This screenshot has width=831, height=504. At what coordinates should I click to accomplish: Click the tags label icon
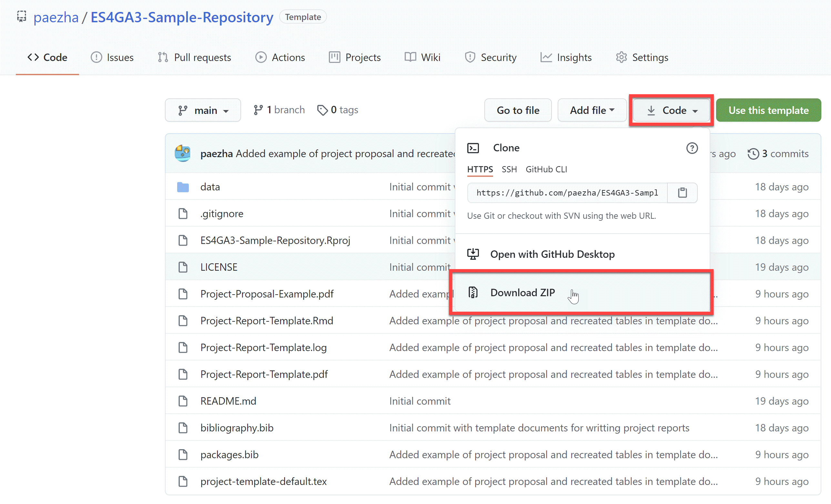click(x=322, y=110)
